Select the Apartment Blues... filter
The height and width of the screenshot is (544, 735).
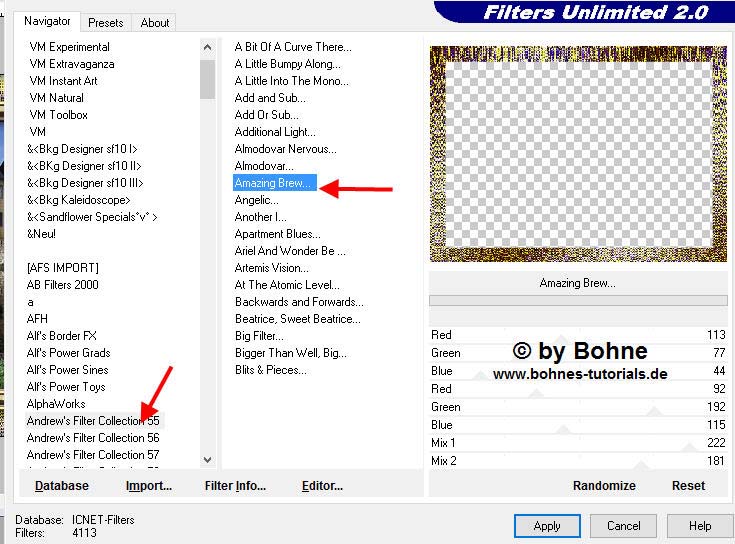pos(277,234)
